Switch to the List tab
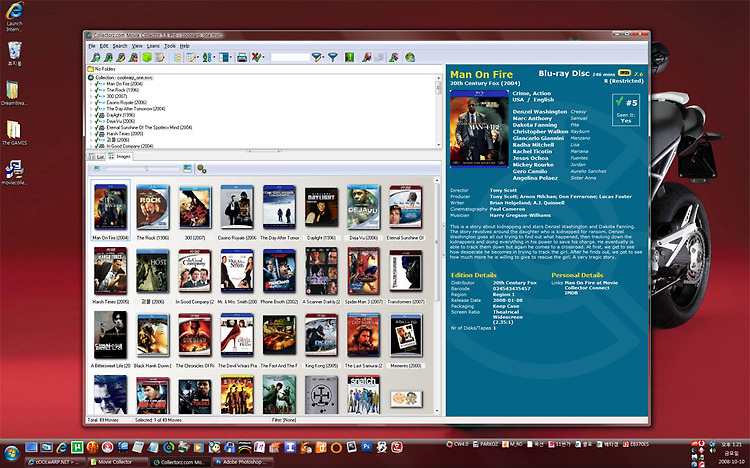Viewport: 750px width, 468px height. (97, 156)
